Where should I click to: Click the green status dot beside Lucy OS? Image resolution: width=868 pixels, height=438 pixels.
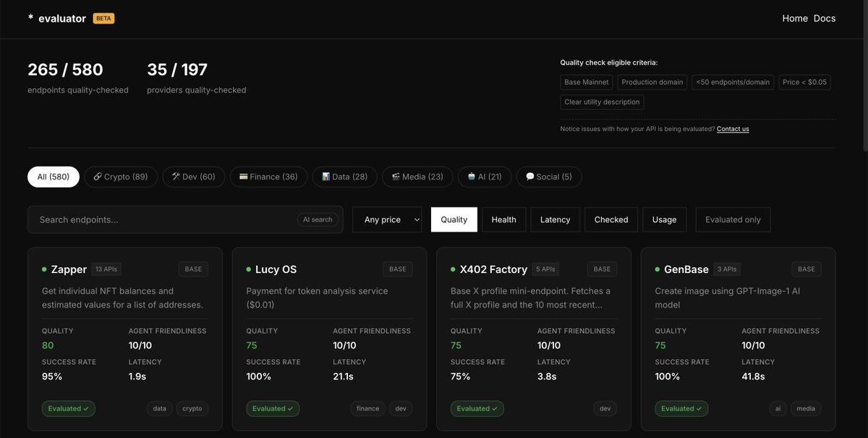pos(249,269)
